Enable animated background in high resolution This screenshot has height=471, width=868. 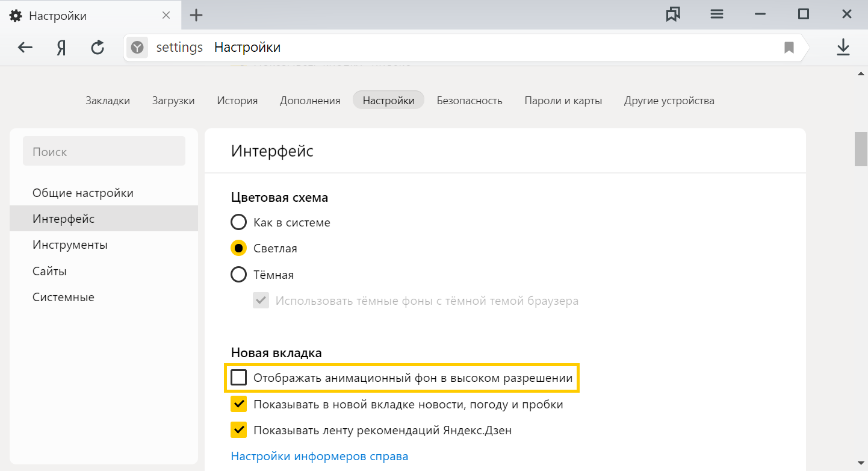click(239, 378)
